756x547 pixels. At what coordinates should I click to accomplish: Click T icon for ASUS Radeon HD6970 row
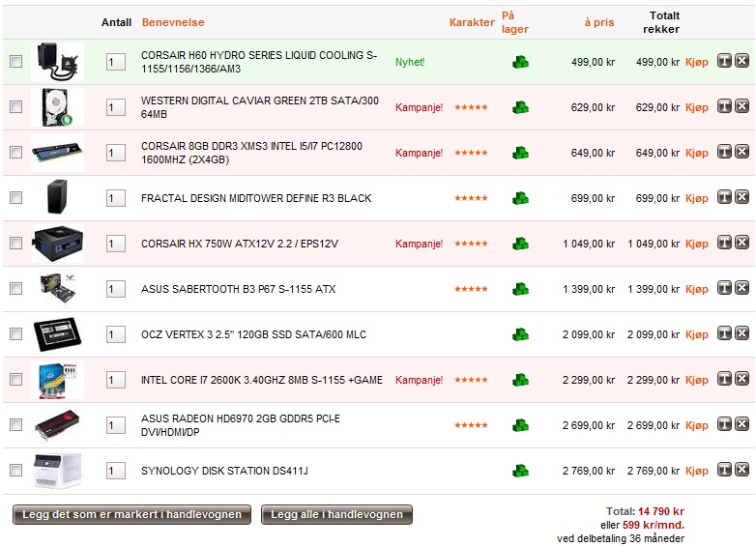pyautogui.click(x=724, y=424)
